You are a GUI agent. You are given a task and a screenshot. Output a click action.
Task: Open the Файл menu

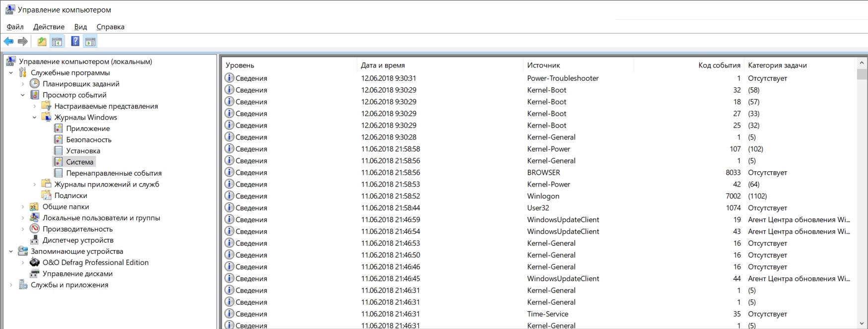pyautogui.click(x=15, y=27)
